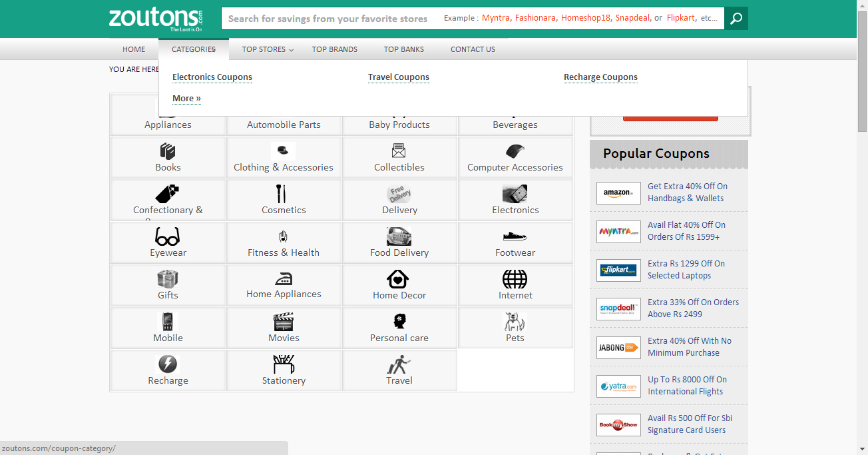Open Avail Rs 500 Off Sbi coupon
This screenshot has height=455, width=868.
click(690, 424)
